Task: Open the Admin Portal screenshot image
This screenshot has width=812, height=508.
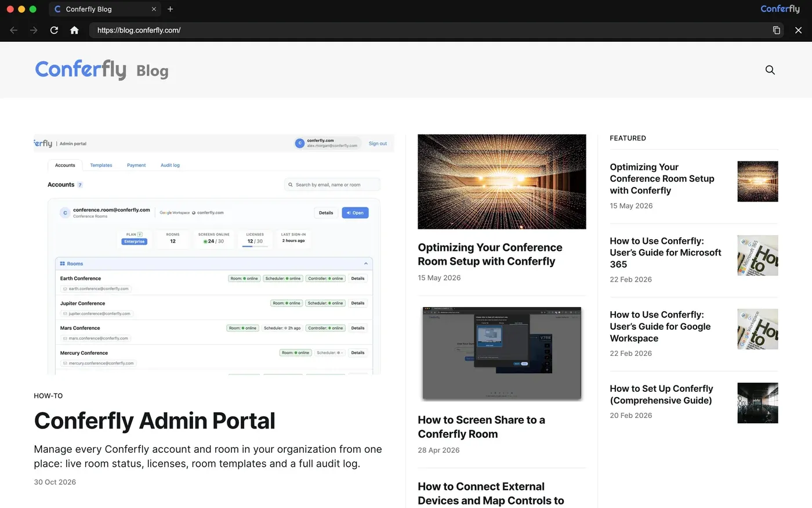Action: click(214, 254)
